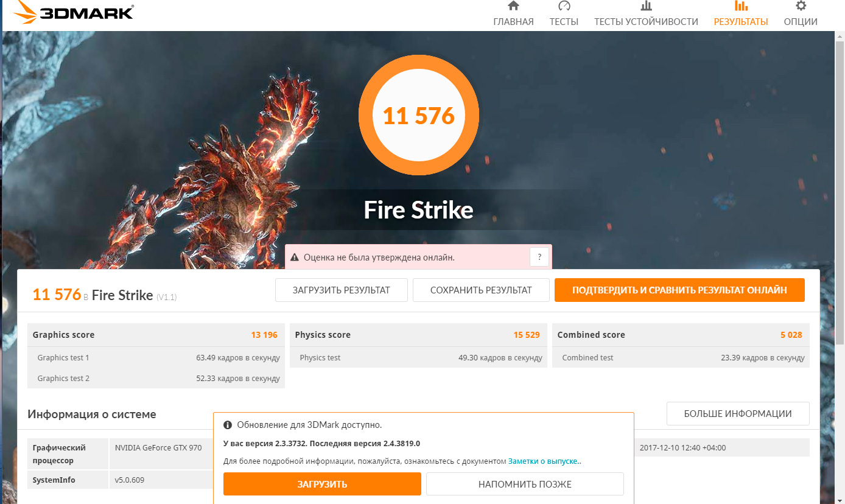The height and width of the screenshot is (504, 845).
Task: Click БОЛЬШЕ ИНФОРМАЦИИ button
Action: [x=738, y=413]
